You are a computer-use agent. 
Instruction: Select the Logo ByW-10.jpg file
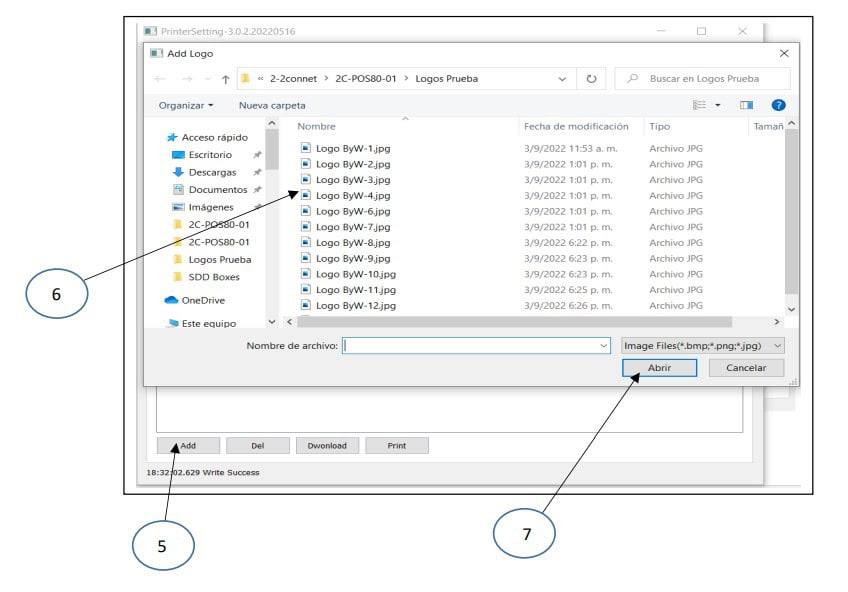tap(355, 274)
